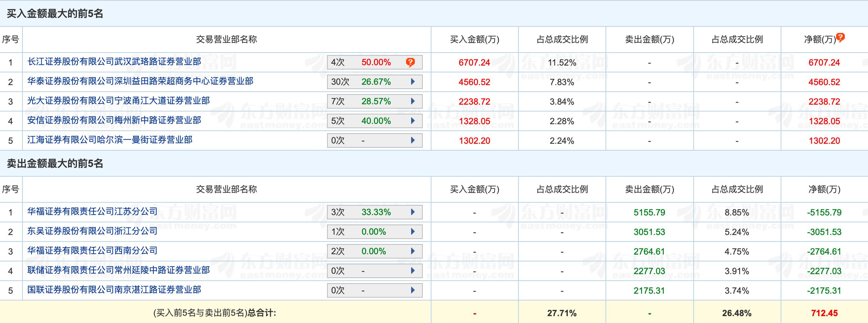868x323 pixels.
Task: Expand arrow for 华泰证券 深圳益田路 stats
Action: click(x=413, y=82)
